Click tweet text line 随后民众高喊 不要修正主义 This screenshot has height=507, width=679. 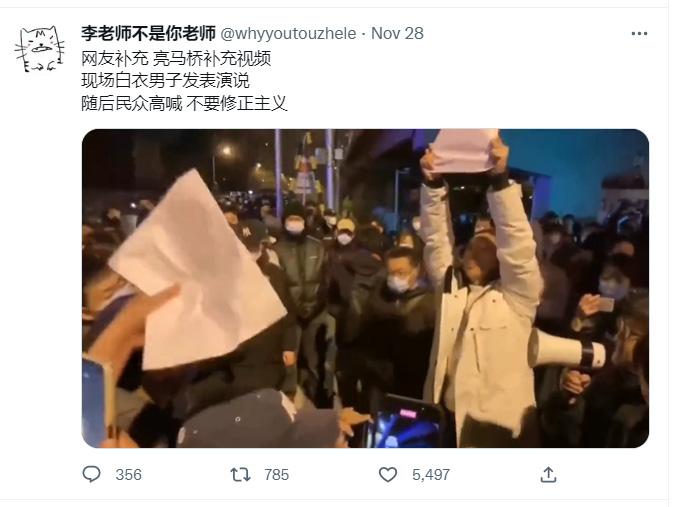[x=184, y=103]
